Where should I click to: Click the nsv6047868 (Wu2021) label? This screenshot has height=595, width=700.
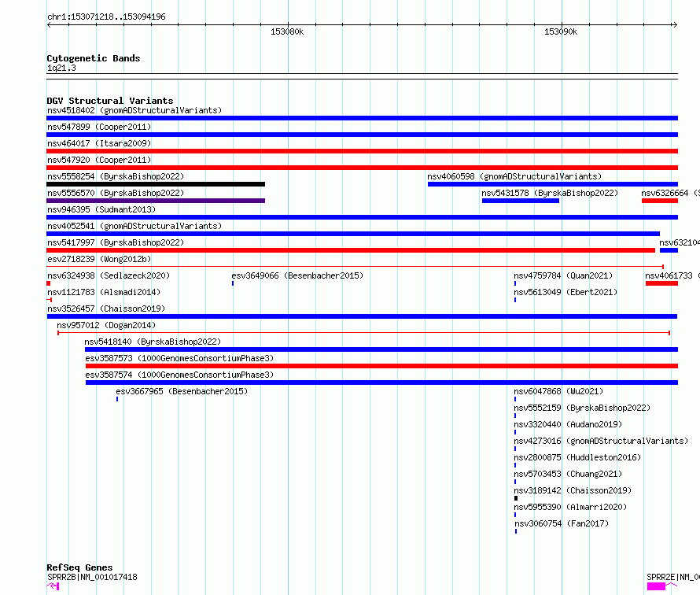click(x=558, y=391)
